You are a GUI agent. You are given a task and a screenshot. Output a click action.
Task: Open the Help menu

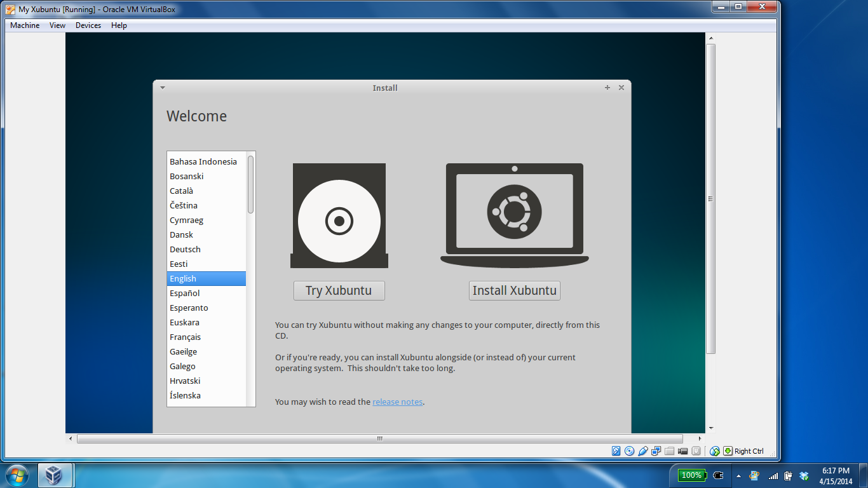(x=119, y=25)
